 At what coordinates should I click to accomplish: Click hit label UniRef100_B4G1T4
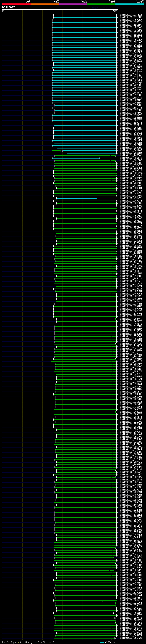(131, 93)
